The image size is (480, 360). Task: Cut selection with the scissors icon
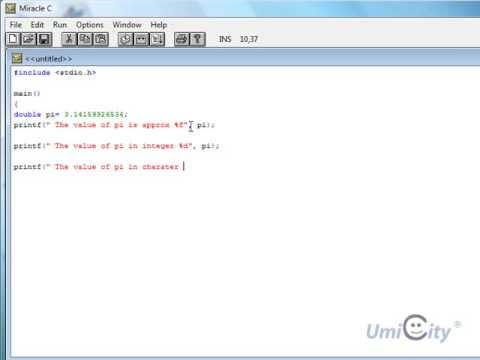pyautogui.click(x=69, y=39)
